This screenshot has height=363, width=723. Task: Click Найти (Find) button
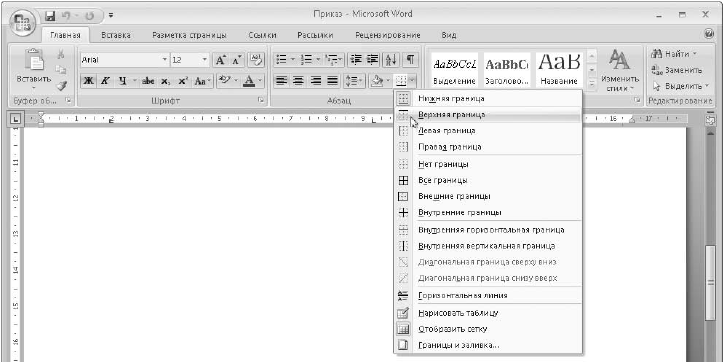pos(674,54)
